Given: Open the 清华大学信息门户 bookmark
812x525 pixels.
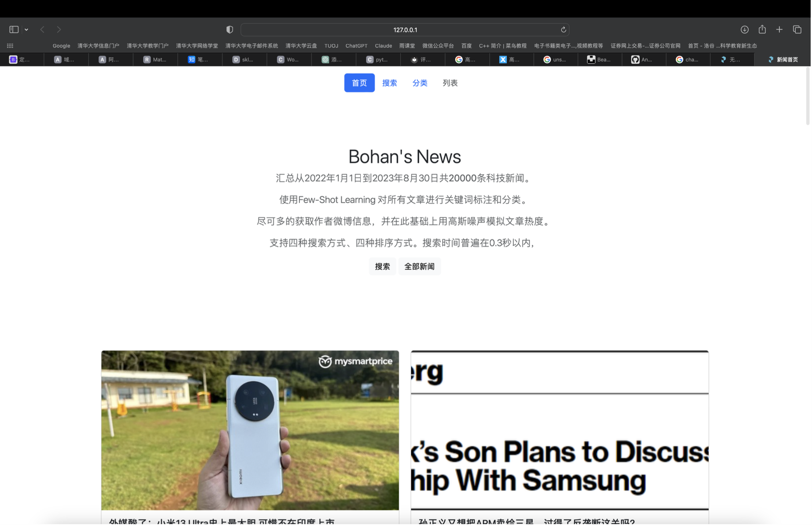Looking at the screenshot, I should 98,46.
